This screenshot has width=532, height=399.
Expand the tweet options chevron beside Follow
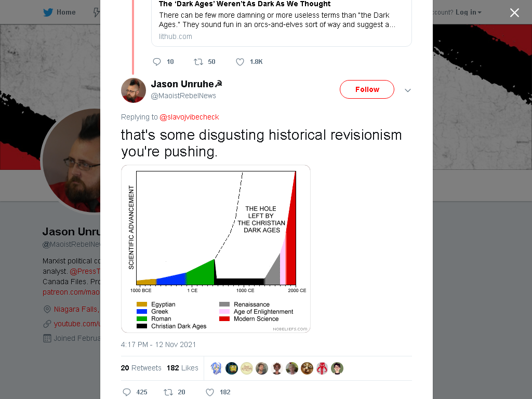pyautogui.click(x=408, y=90)
